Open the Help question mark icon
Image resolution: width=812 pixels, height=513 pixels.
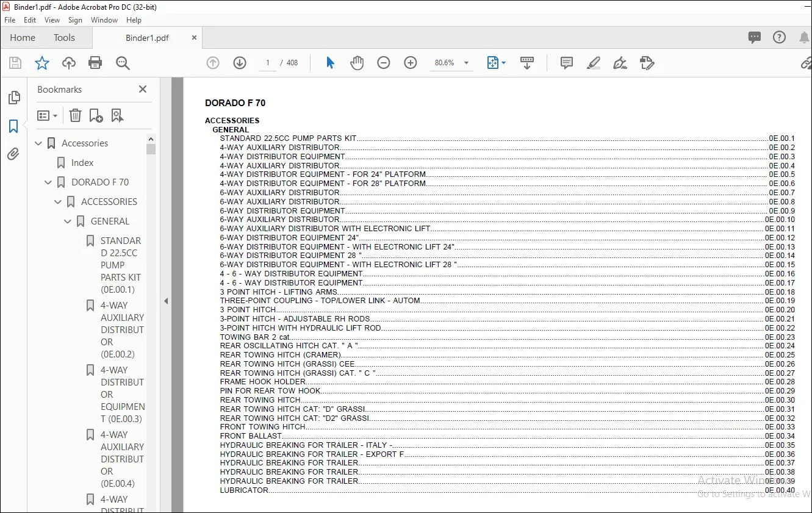780,37
